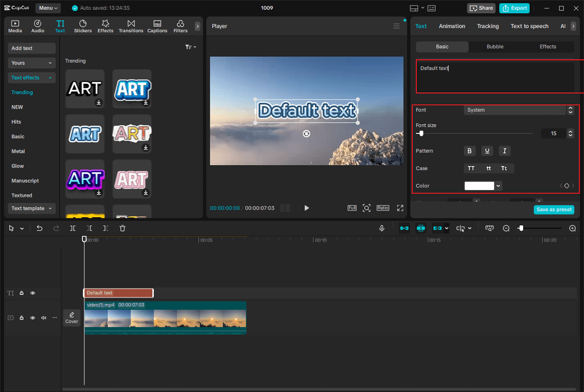Open the Menu dropdown in title bar
This screenshot has height=392, width=584.
pos(48,8)
